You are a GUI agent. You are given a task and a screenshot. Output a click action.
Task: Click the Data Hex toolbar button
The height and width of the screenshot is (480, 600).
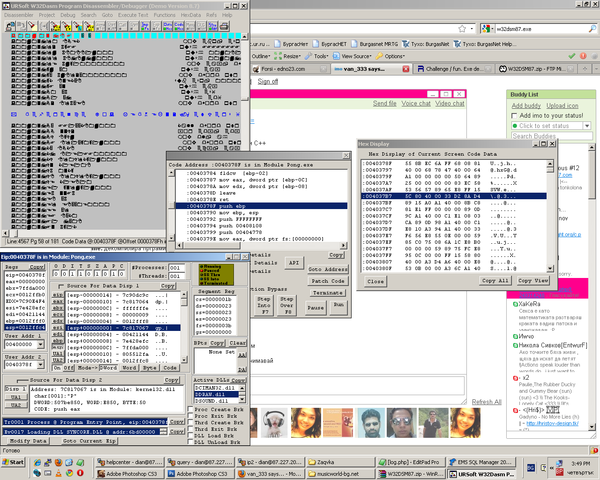168,26
